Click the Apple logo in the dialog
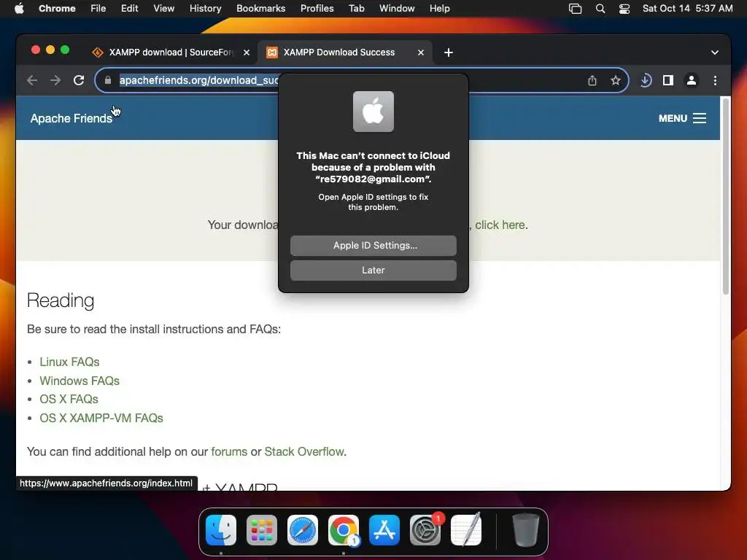 373,112
